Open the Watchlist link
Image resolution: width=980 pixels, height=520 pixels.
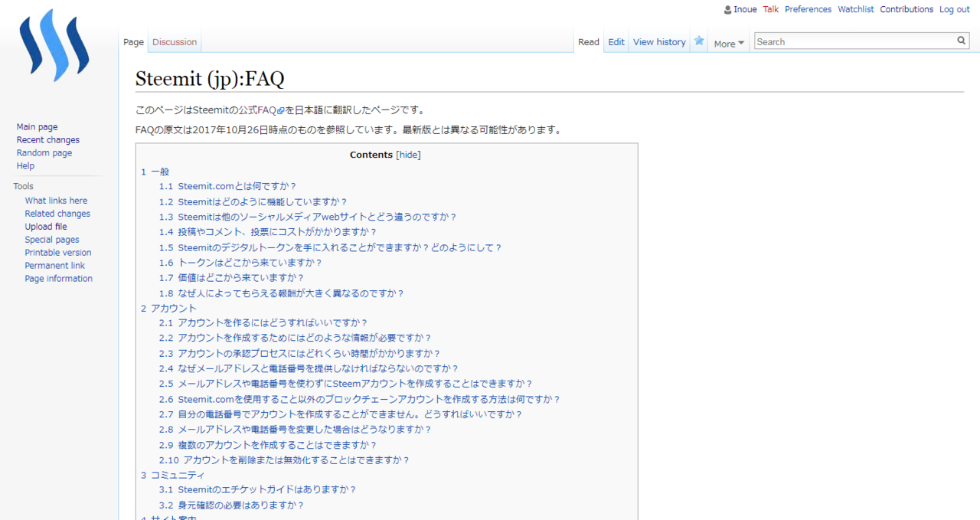point(856,9)
